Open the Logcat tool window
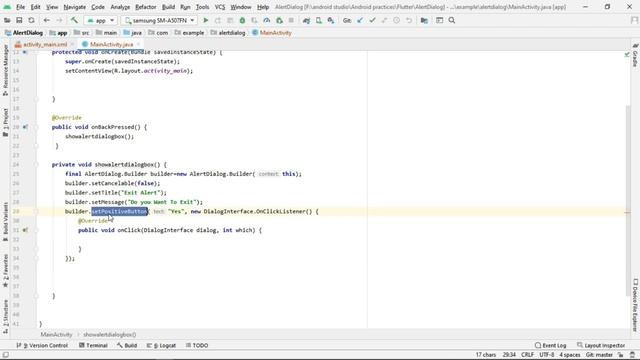The width and height of the screenshot is (640, 360). pyautogui.click(x=161, y=345)
